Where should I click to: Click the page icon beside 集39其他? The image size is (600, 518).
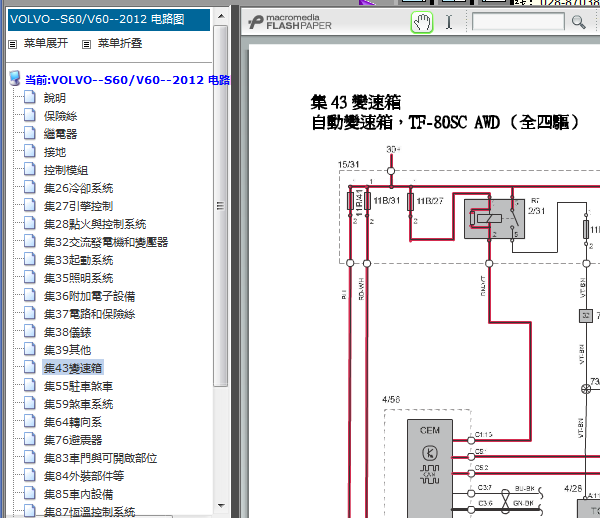[30, 349]
